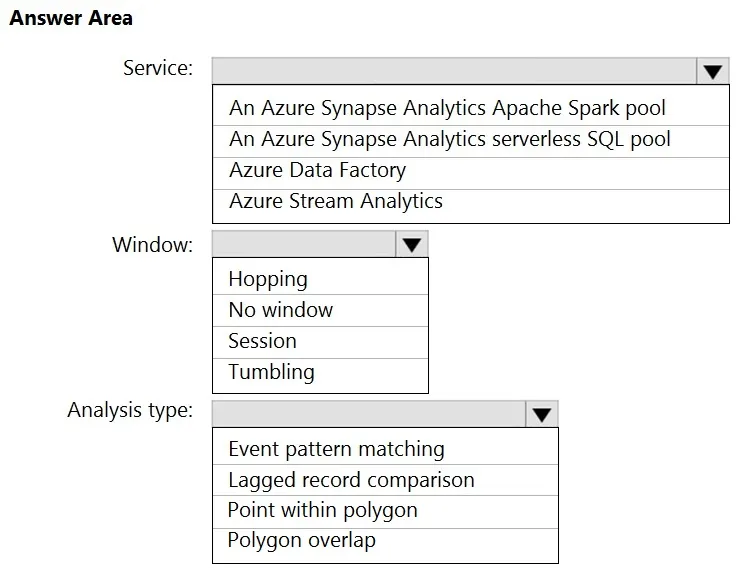Click the empty Analysis type selection field

click(369, 414)
